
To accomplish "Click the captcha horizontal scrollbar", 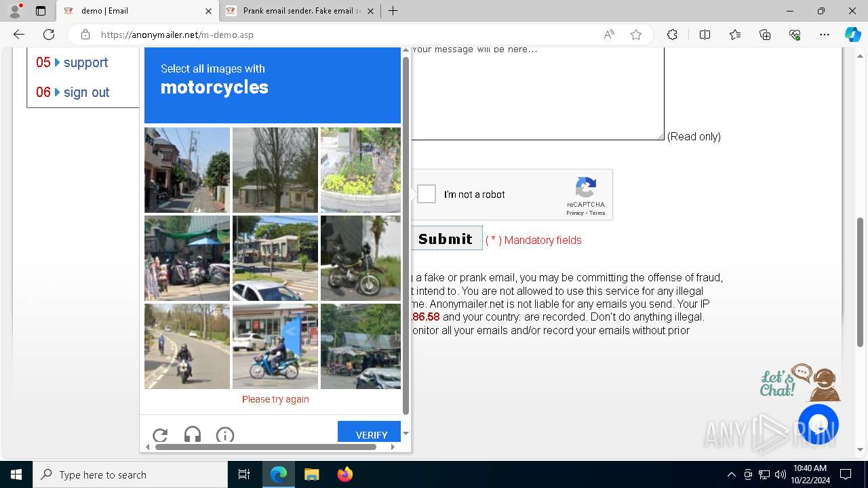I will tap(266, 447).
